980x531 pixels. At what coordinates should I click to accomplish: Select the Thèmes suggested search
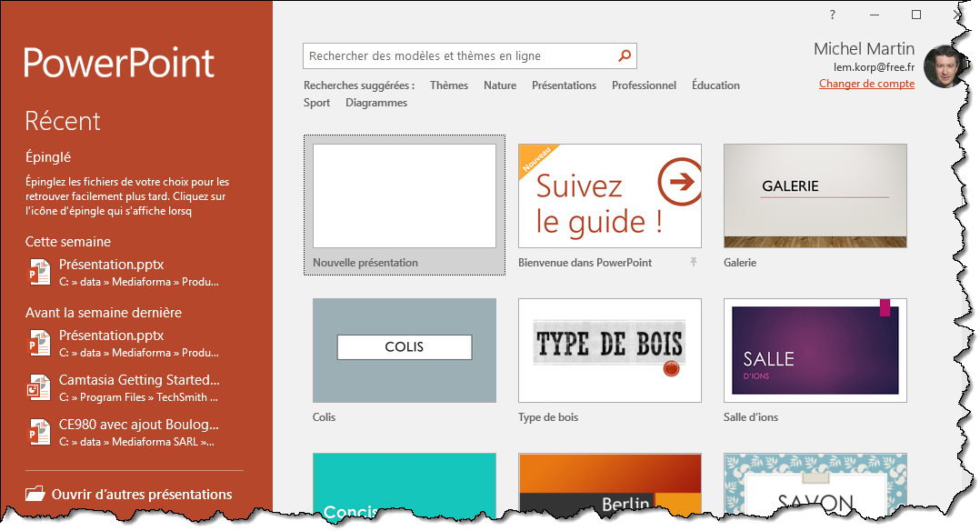[449, 85]
